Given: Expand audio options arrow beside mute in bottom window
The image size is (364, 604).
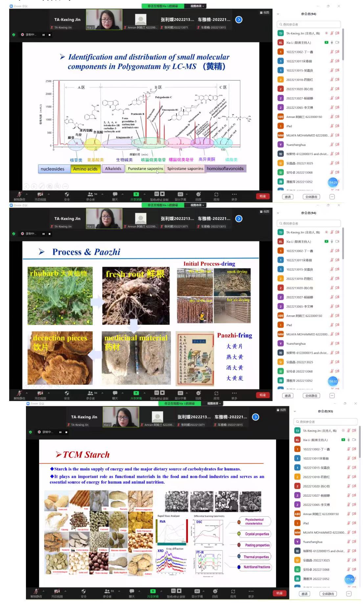Looking at the screenshot, I should [x=43, y=591].
